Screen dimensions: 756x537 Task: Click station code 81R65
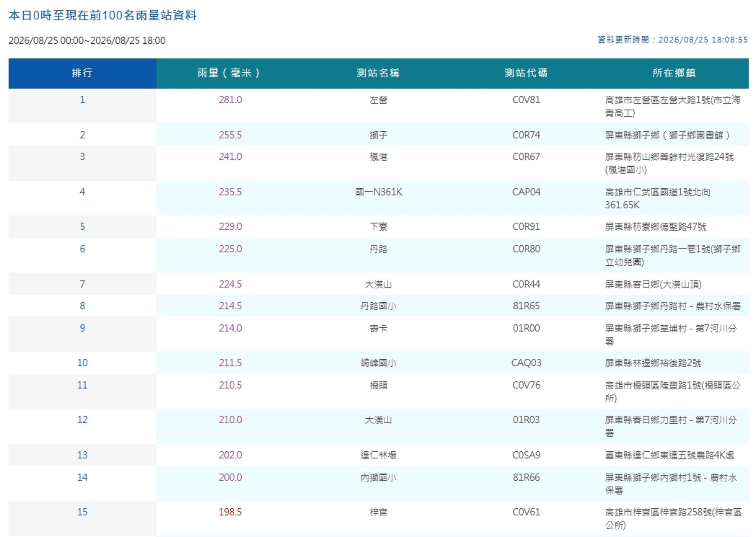[526, 306]
